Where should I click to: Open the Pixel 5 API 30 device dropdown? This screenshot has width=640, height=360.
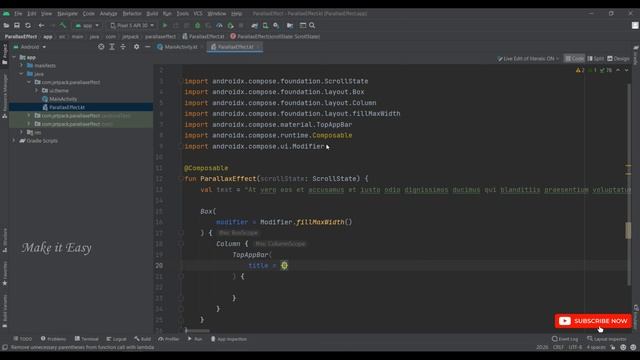(x=132, y=25)
